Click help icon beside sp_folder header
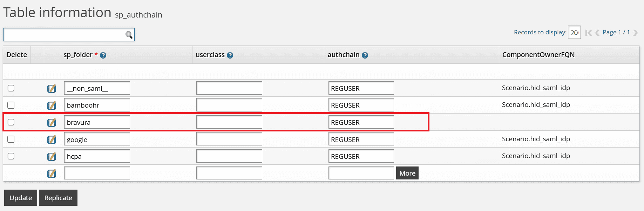The image size is (644, 211). (x=103, y=55)
